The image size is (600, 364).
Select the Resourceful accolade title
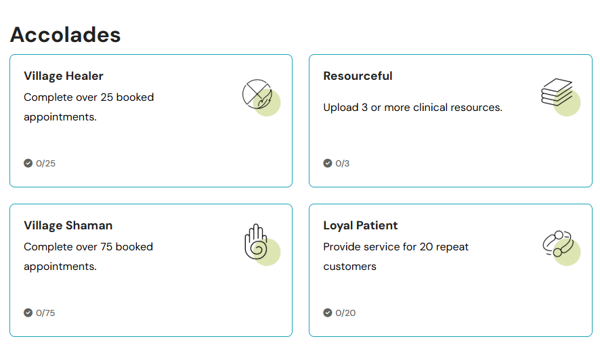tap(358, 76)
